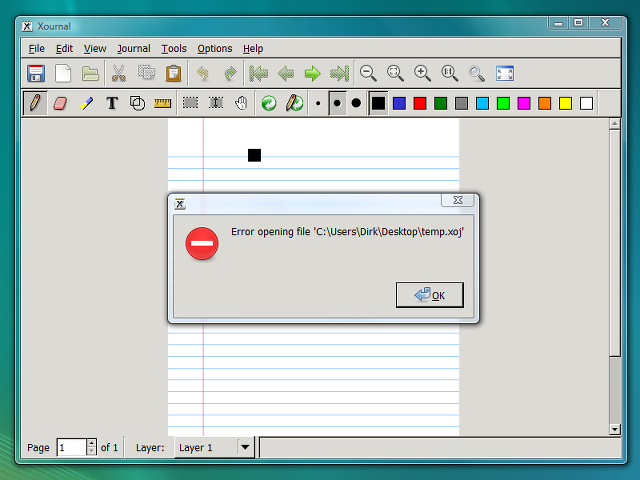Click the Redo arrow icon
This screenshot has height=480, width=640.
pos(231,73)
